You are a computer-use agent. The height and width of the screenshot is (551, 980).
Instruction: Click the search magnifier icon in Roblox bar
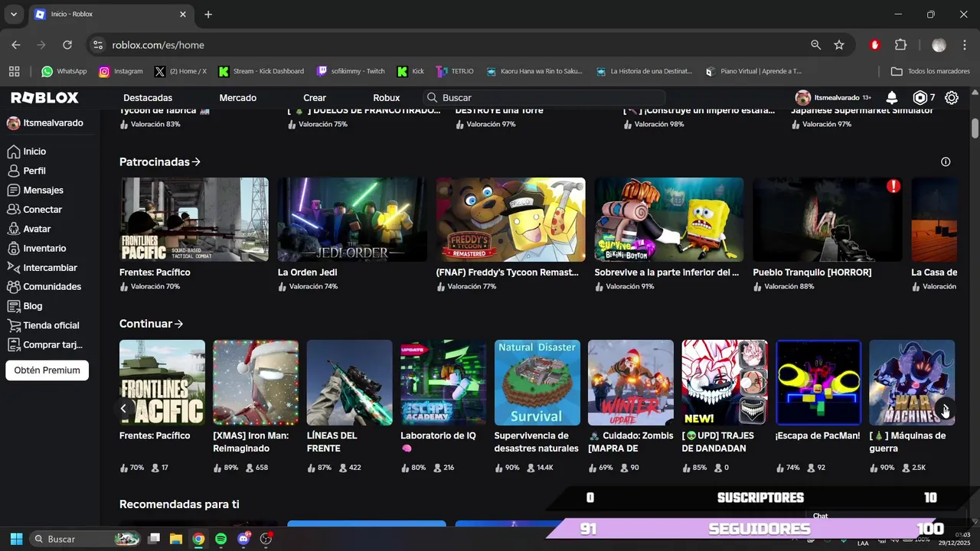click(433, 98)
